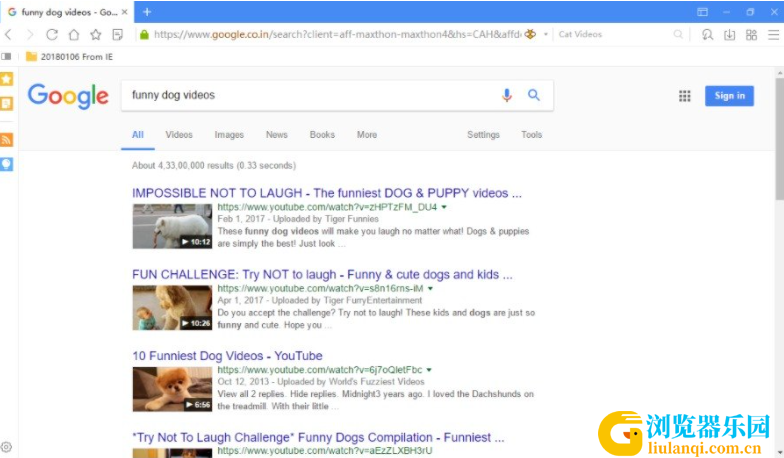
Task: Reload the page with refresh icon
Action: [52, 34]
